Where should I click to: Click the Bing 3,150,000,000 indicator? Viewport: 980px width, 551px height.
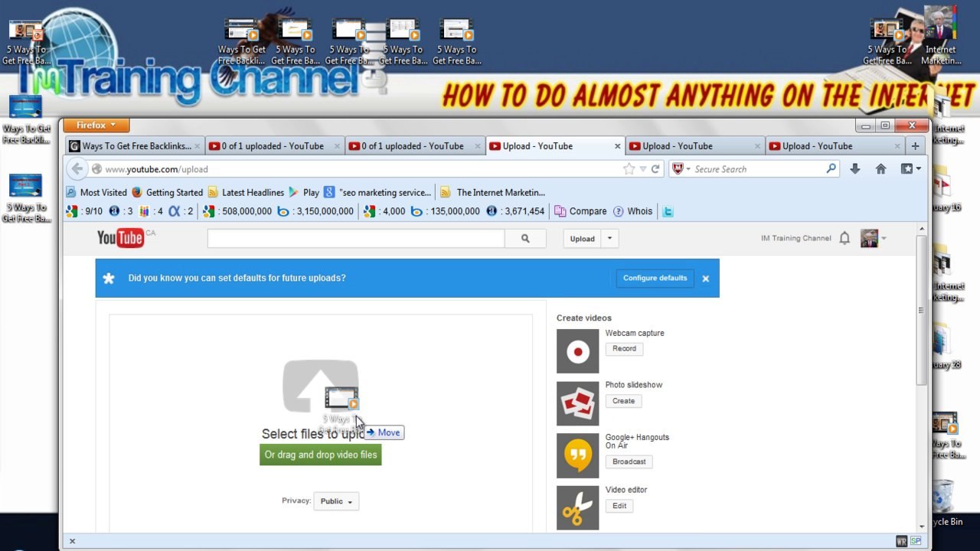click(x=315, y=211)
